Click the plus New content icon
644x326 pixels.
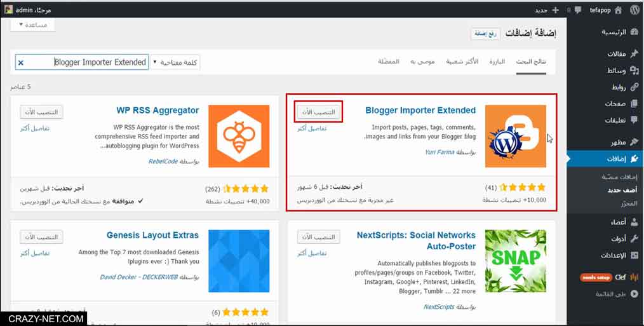(x=555, y=10)
